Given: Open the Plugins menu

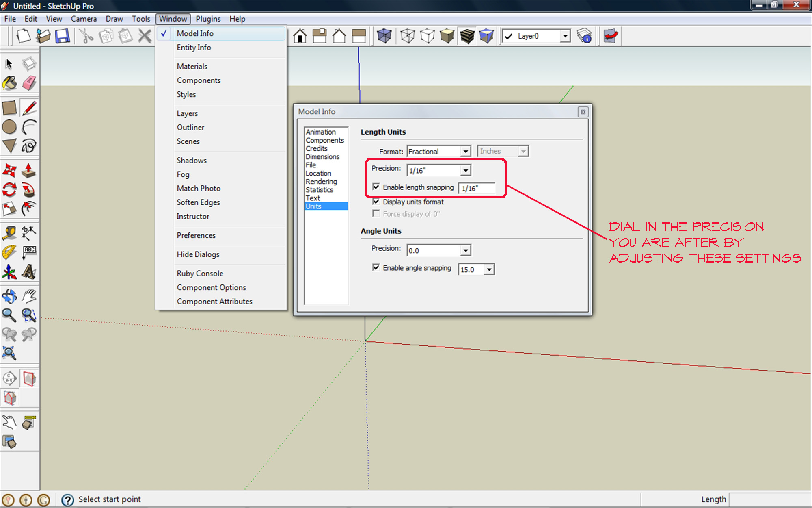Looking at the screenshot, I should click(208, 19).
